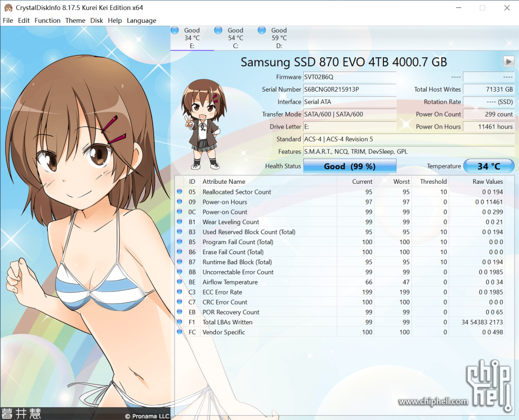Click the C: drive blue status orb
The width and height of the screenshot is (519, 420).
click(218, 30)
